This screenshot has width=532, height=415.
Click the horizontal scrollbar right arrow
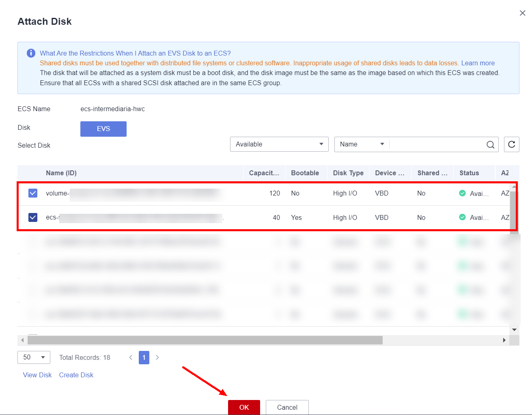click(504, 340)
